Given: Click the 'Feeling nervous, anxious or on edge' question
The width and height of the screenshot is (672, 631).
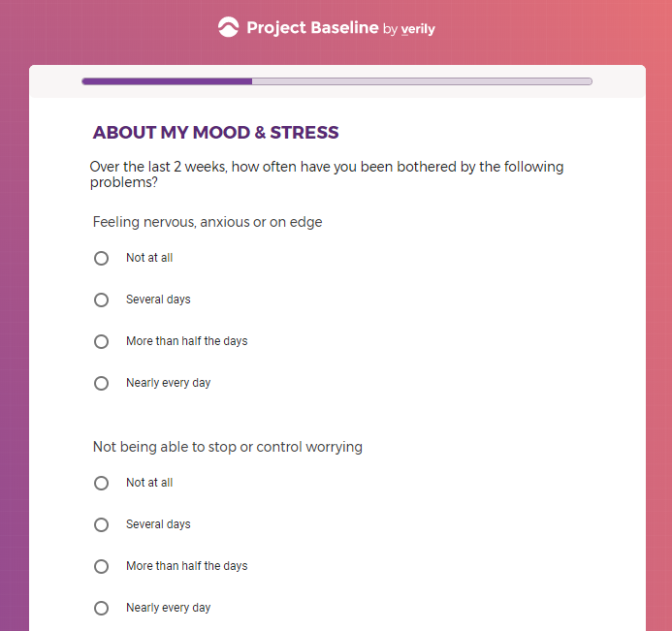Looking at the screenshot, I should [208, 222].
